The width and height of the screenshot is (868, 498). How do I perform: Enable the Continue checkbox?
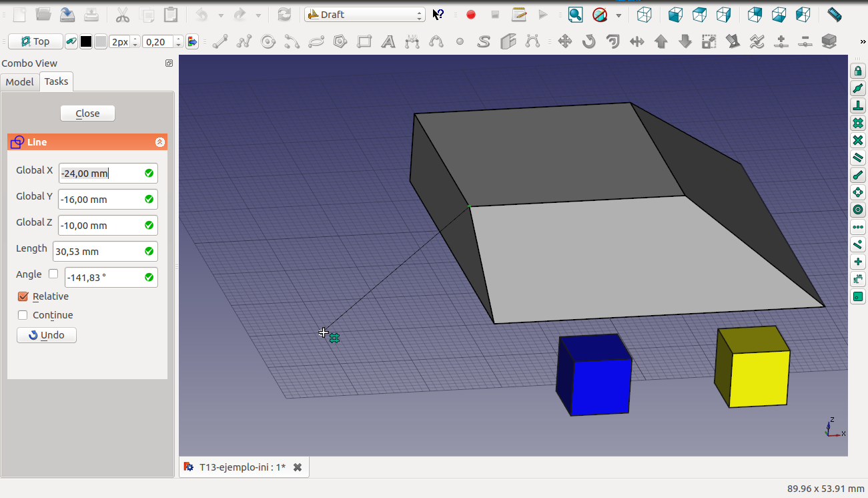tap(23, 315)
